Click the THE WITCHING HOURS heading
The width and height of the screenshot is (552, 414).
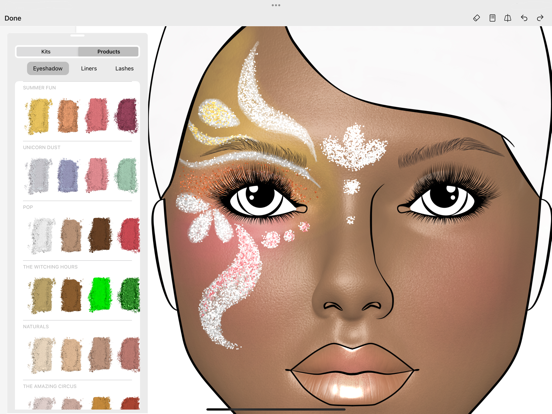50,267
